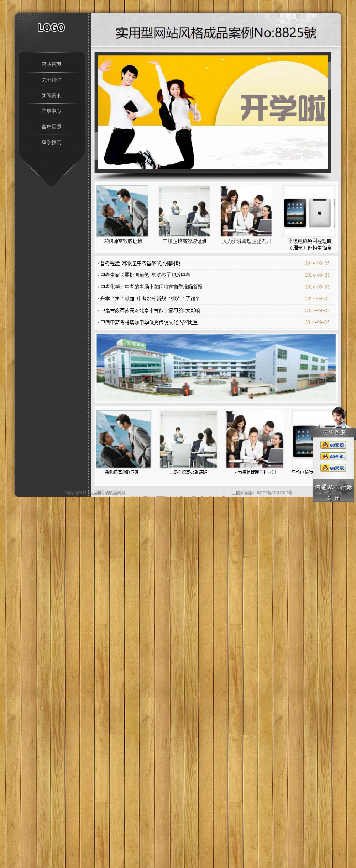Screen dimensions: 356x868
Task: Open the 关于我们 menu item
Action: pos(51,80)
